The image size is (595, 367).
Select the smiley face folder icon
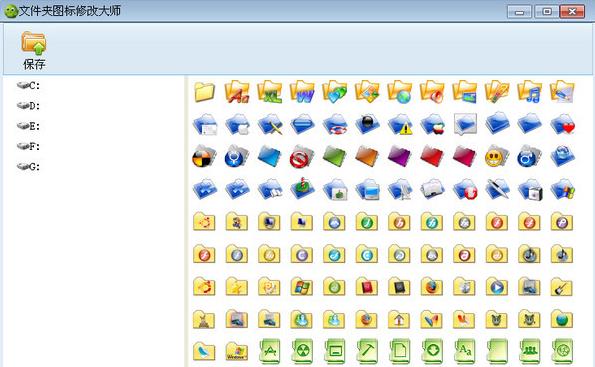point(497,156)
